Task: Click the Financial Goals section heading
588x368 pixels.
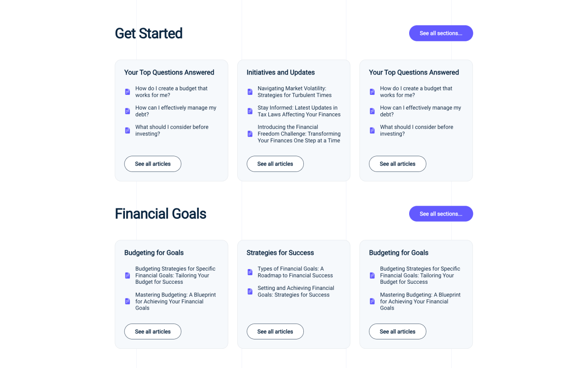Action: click(x=160, y=214)
